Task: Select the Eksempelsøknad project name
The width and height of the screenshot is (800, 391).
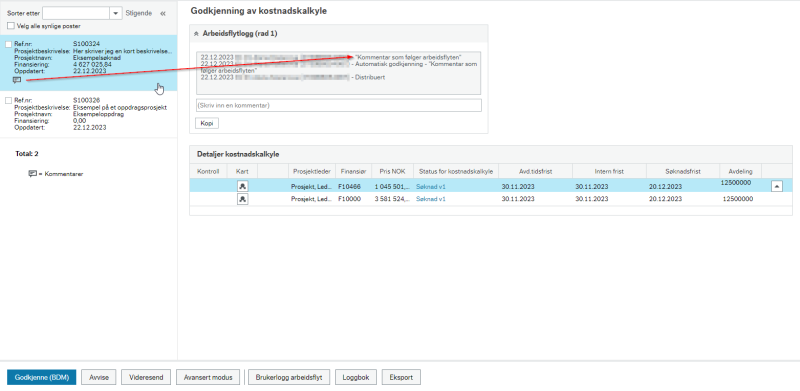Action: [x=97, y=58]
